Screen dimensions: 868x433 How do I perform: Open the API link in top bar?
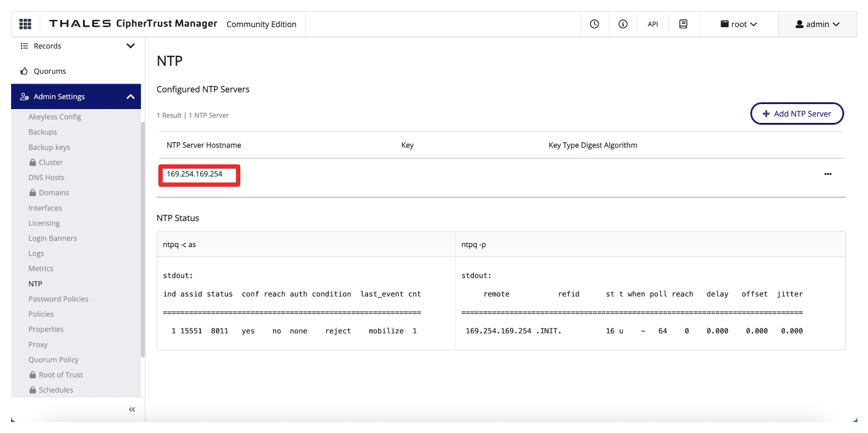(x=653, y=24)
